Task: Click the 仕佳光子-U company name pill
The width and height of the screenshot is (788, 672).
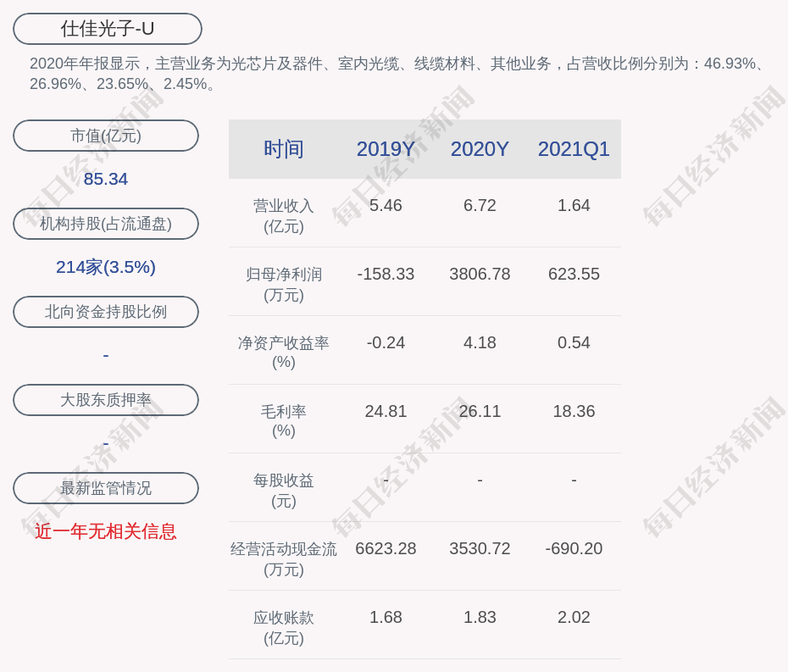Action: pos(108,29)
